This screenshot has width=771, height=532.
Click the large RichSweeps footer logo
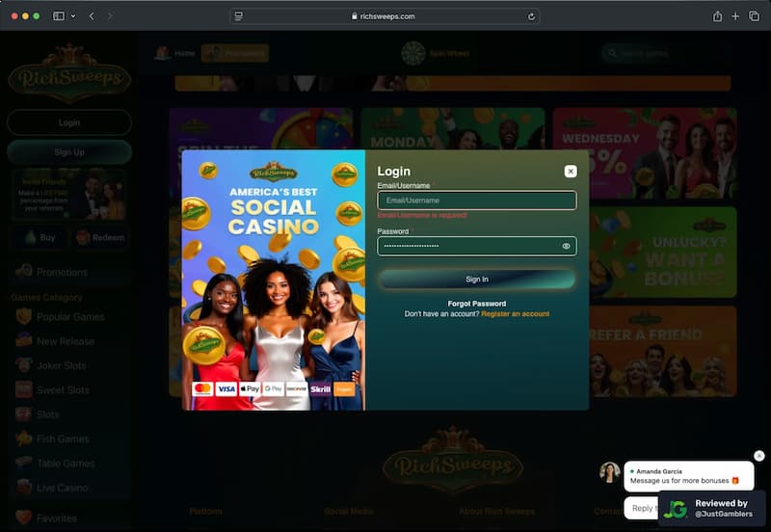[452, 461]
